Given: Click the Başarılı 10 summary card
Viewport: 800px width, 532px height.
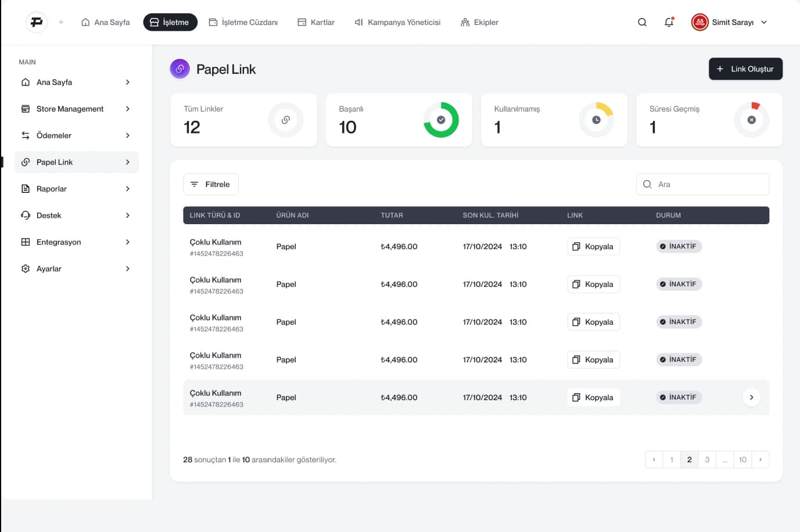Looking at the screenshot, I should pyautogui.click(x=399, y=120).
